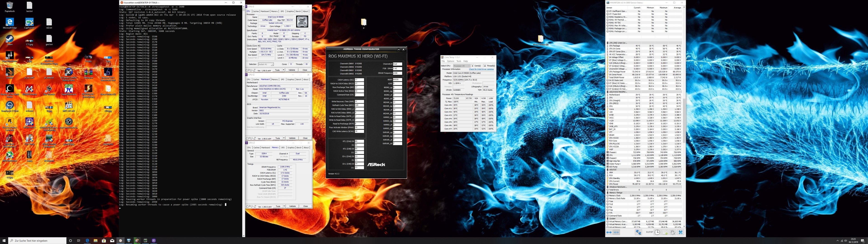Click HWiNFO reset clock icon
The image size is (868, 244).
pos(657,232)
